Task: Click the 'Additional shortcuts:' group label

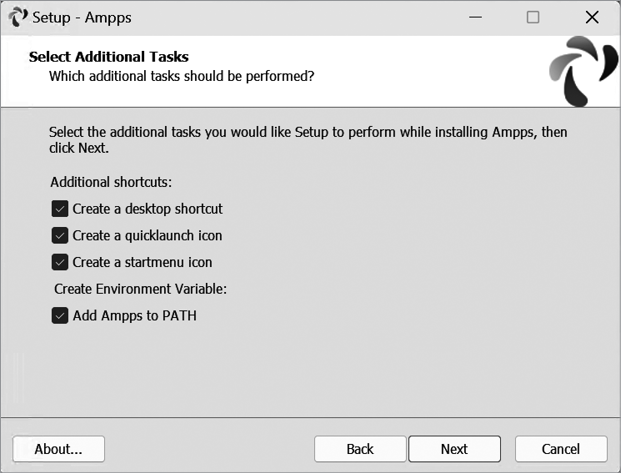Action: [111, 182]
